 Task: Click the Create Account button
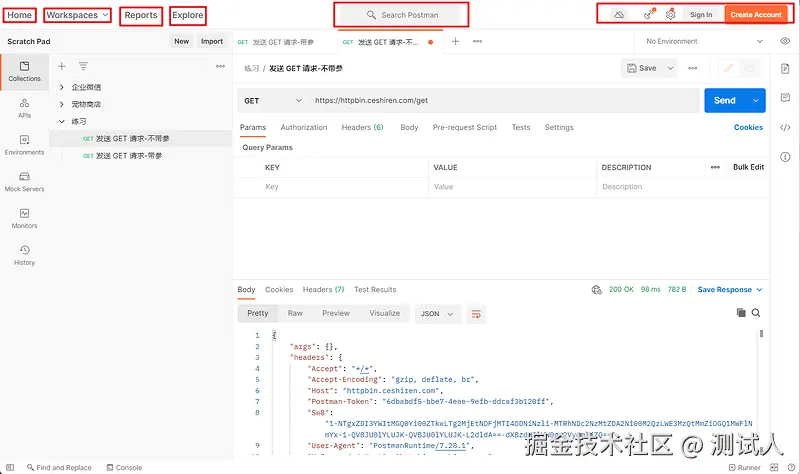tap(756, 15)
